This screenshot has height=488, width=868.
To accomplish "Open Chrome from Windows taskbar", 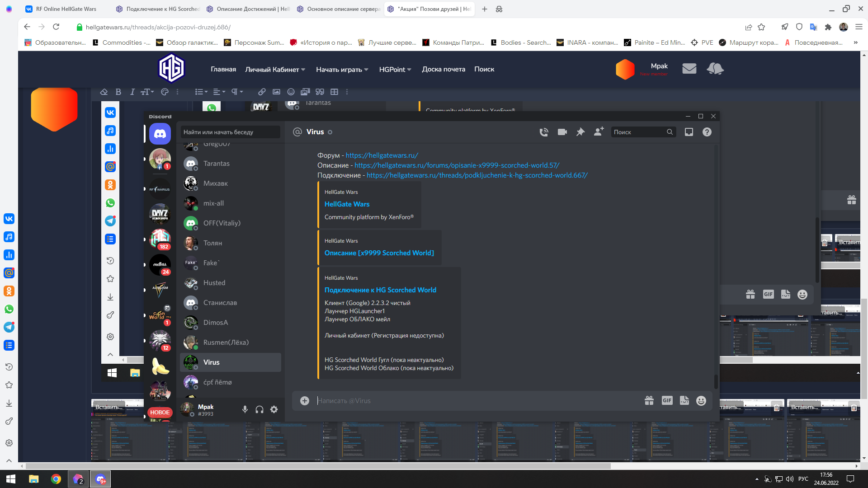I will [56, 479].
